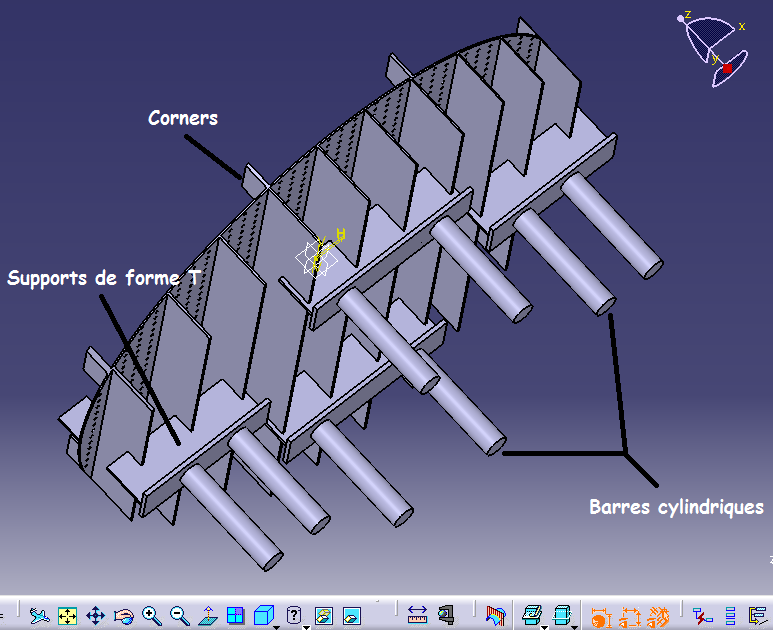Click the three stacked blue bars icon
This screenshot has height=630, width=773.
tap(731, 616)
